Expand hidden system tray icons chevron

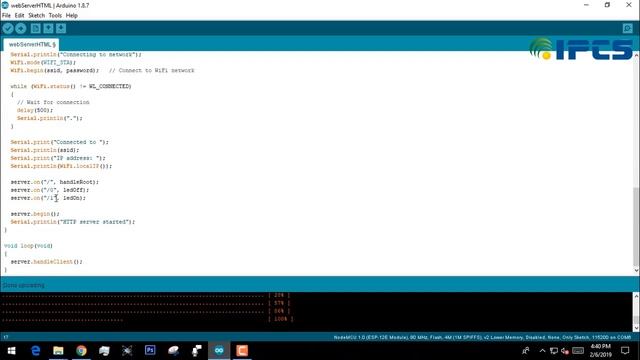542,351
